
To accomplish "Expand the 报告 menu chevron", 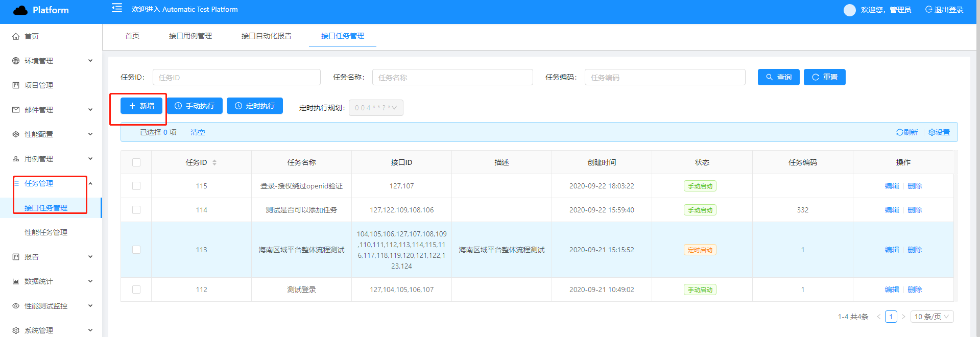I will pos(90,257).
